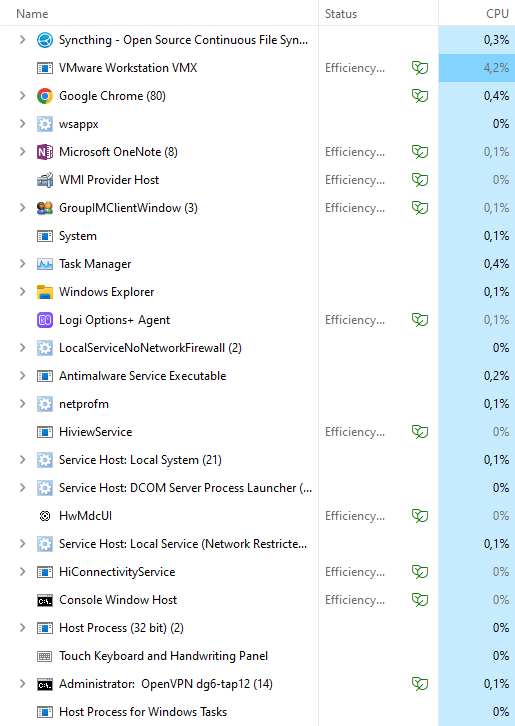Screen dimensions: 515x726
Task: Click the Console Window Host icon
Action: click(x=44, y=600)
